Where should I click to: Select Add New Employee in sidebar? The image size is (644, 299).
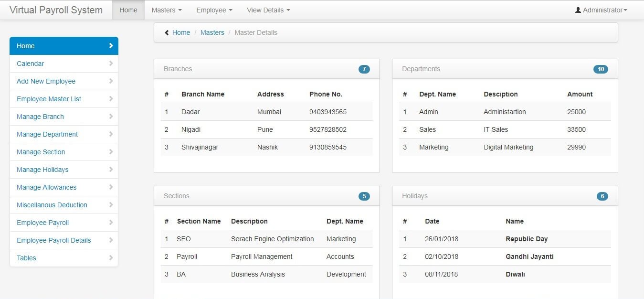[46, 81]
